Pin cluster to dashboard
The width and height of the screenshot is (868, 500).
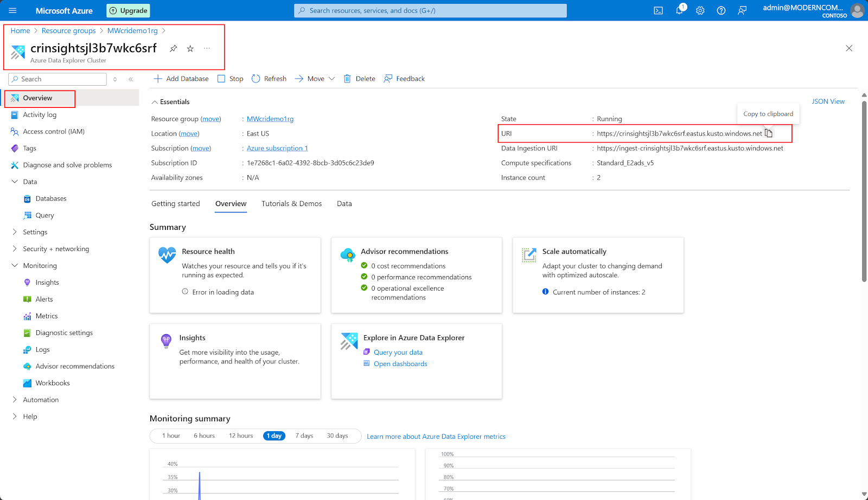click(173, 49)
